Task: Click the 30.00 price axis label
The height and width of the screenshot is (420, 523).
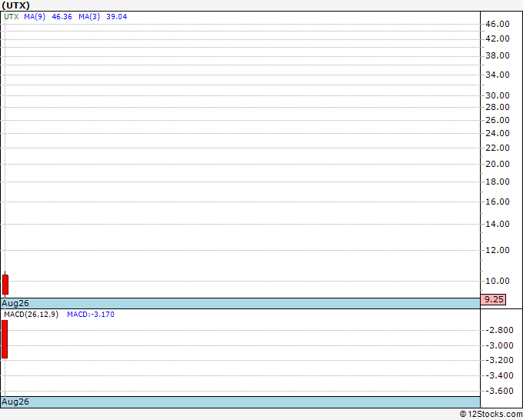Action: point(498,95)
